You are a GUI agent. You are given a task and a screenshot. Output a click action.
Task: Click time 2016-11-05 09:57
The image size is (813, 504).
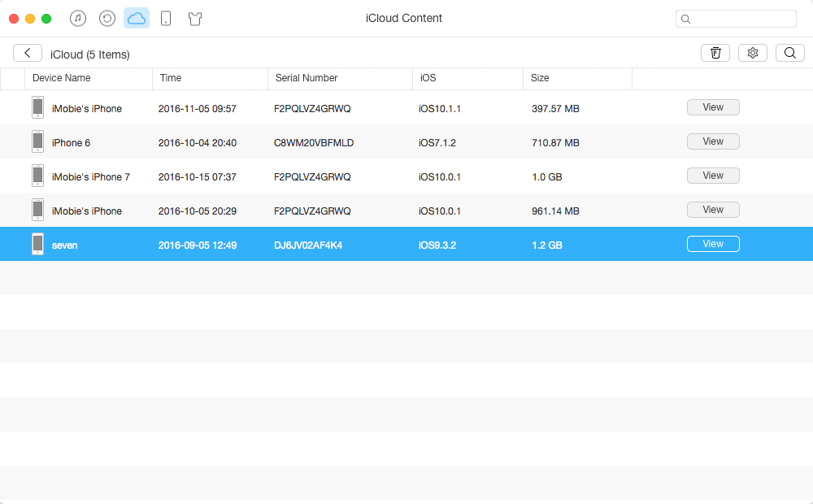(x=197, y=109)
